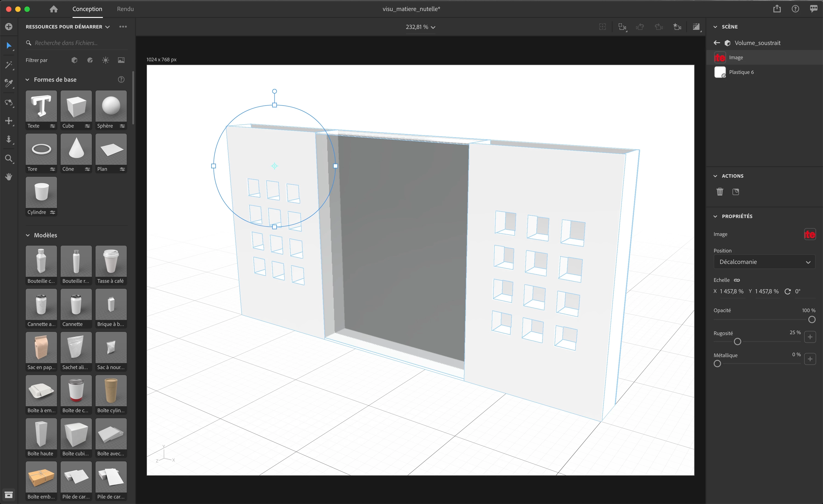The height and width of the screenshot is (504, 823).
Task: Click the Home icon
Action: click(54, 9)
